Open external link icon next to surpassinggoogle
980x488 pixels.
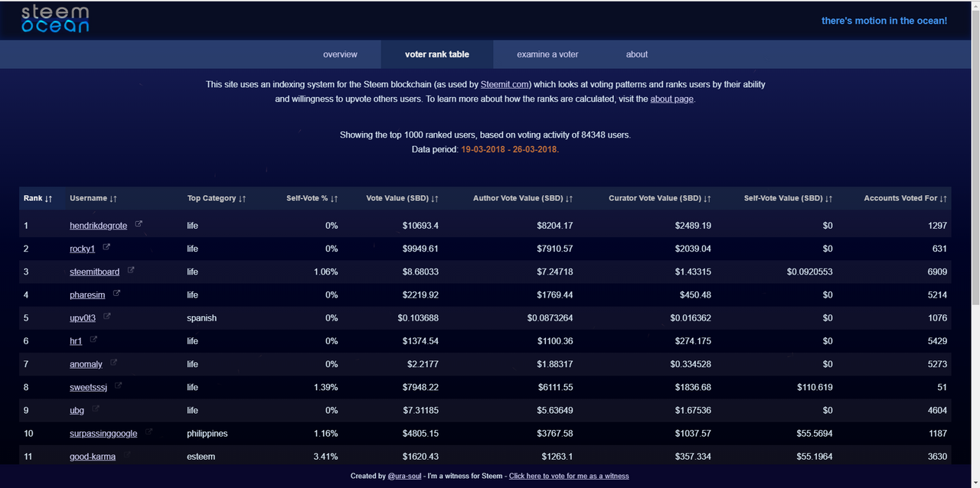[x=149, y=431]
